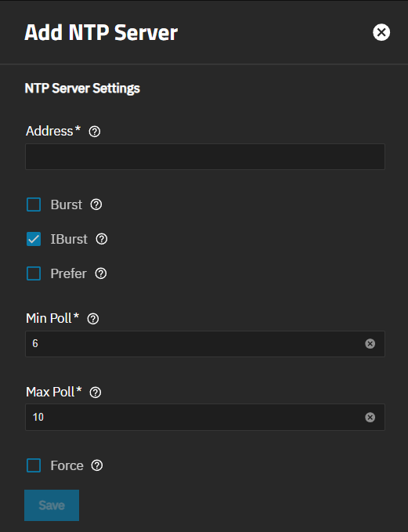Open the Address help tooltip icon
Screen dimensions: 408x532
(95, 132)
